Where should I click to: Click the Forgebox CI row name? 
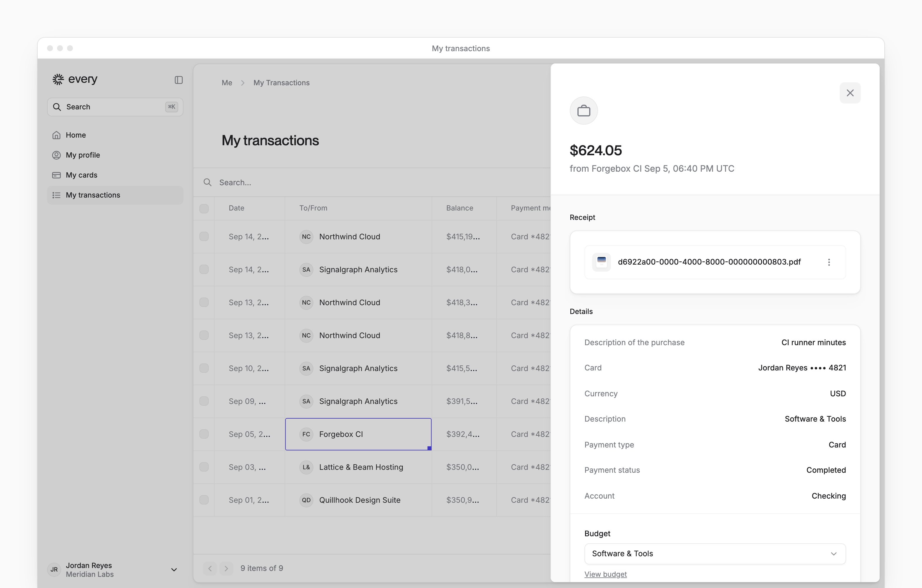pos(341,434)
